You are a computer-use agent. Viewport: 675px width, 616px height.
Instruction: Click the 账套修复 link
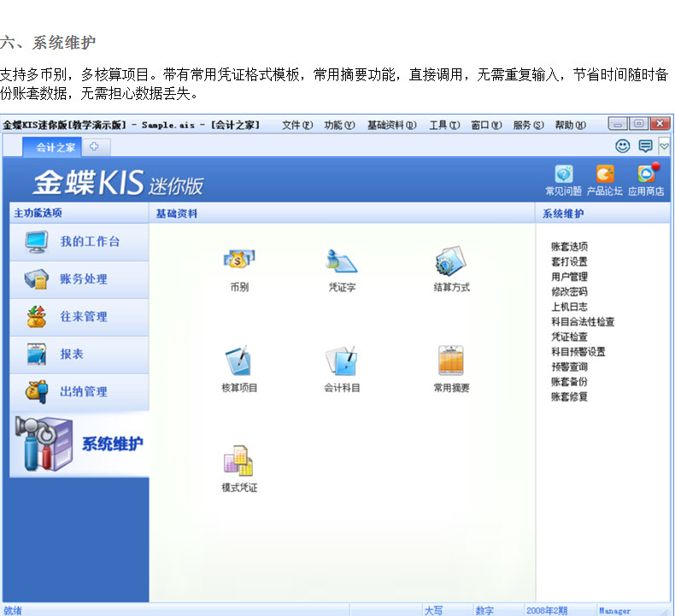click(x=569, y=397)
